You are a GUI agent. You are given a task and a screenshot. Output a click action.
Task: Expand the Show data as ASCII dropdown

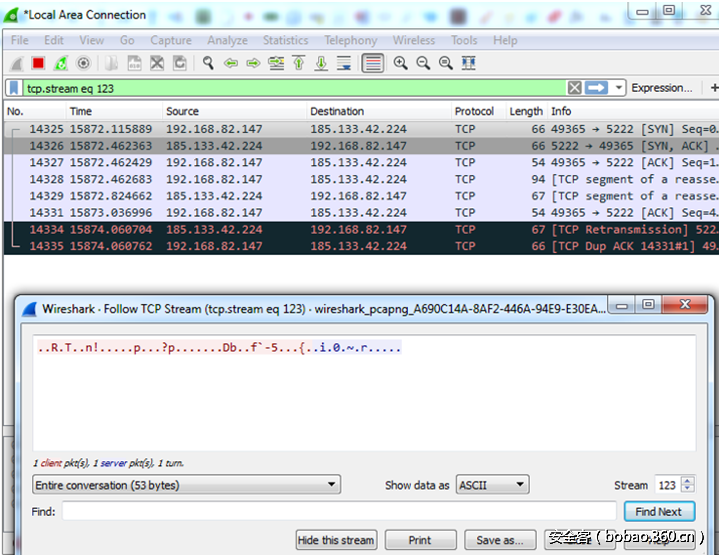(x=492, y=485)
